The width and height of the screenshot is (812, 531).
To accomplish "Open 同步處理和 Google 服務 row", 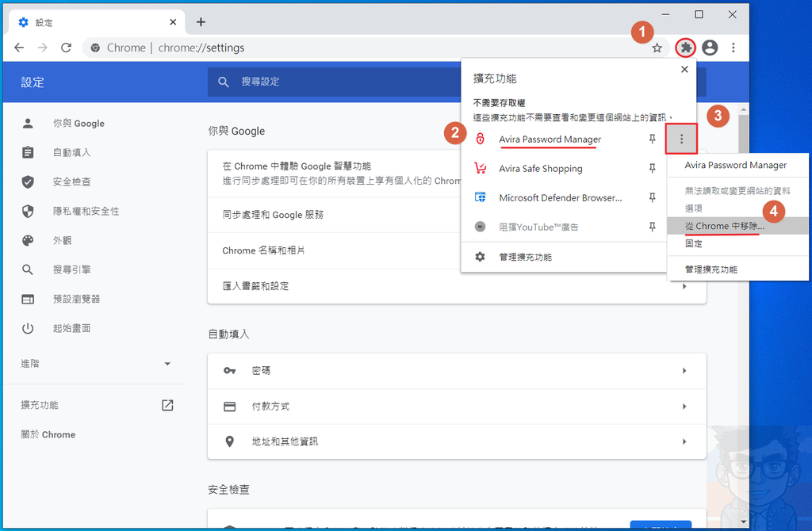I will [x=334, y=215].
